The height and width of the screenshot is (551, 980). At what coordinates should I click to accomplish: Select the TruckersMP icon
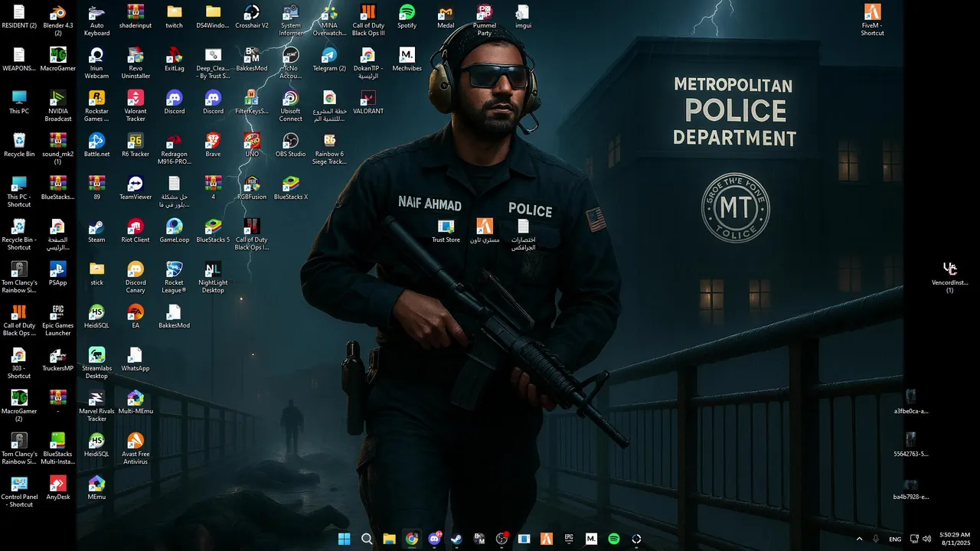coord(58,360)
